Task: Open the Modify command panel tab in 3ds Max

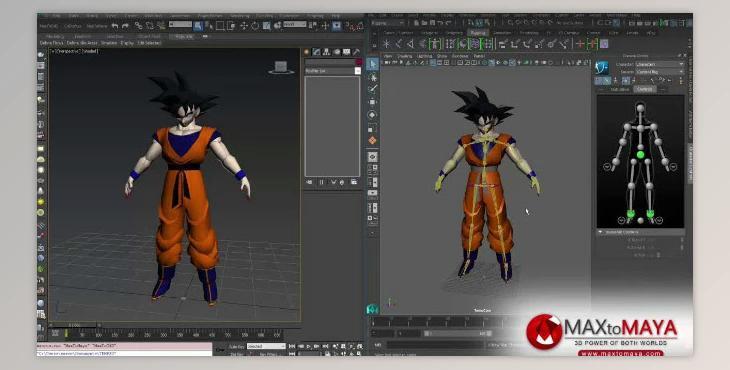Action: click(x=317, y=52)
